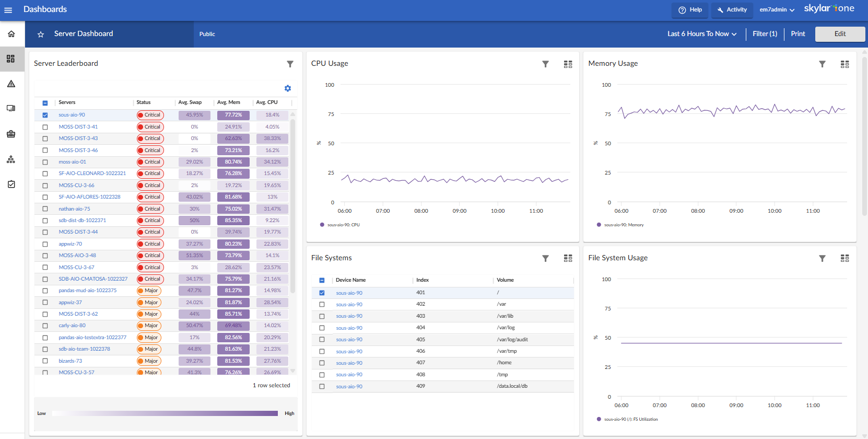The height and width of the screenshot is (439, 868).
Task: Click the File System Usage filter icon
Action: [x=822, y=259]
